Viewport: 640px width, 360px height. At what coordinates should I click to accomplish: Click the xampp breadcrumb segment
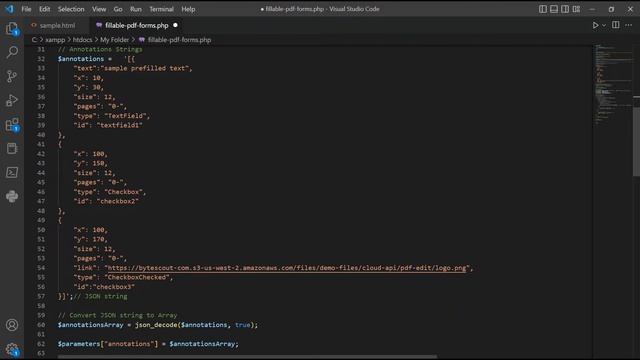coord(55,40)
